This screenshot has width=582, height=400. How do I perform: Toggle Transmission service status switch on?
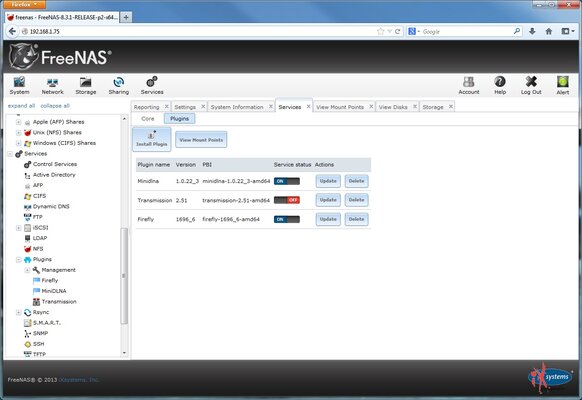point(287,200)
